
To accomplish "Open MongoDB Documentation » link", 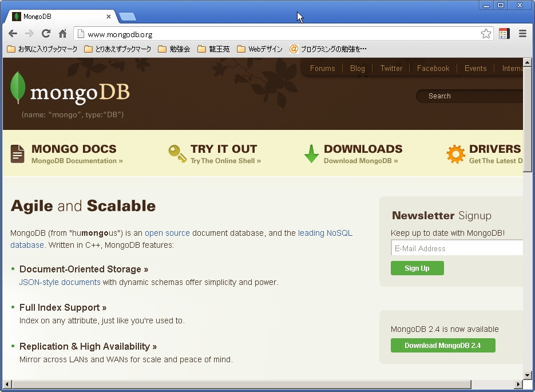I will click(x=77, y=161).
